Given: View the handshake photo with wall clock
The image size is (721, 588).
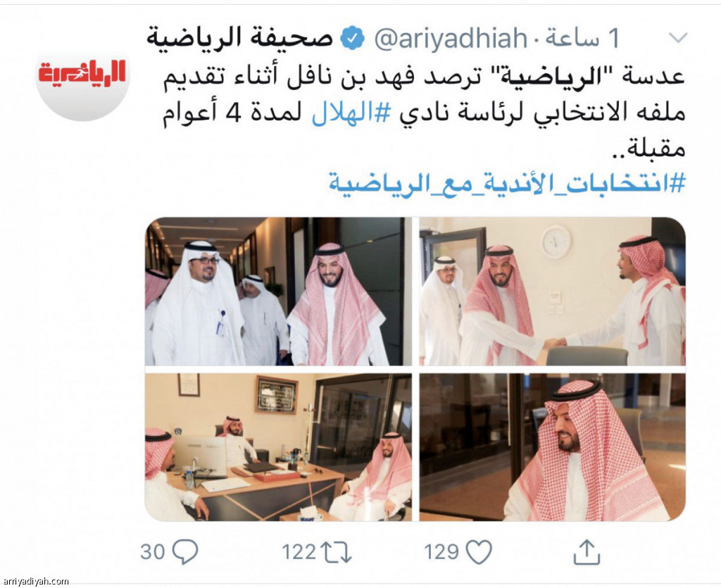Looking at the screenshot, I should [552, 292].
